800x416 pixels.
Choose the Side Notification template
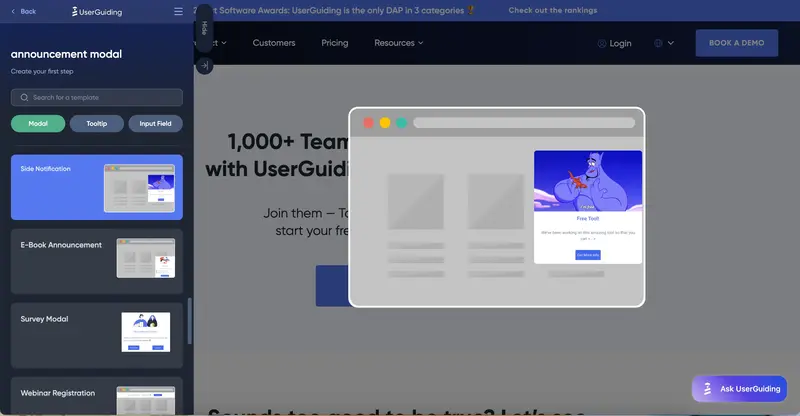(x=97, y=187)
